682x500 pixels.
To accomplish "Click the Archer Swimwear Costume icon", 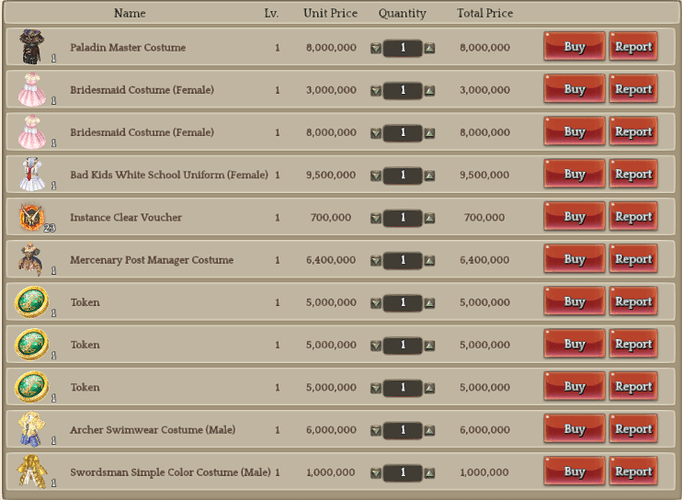I will coord(30,429).
